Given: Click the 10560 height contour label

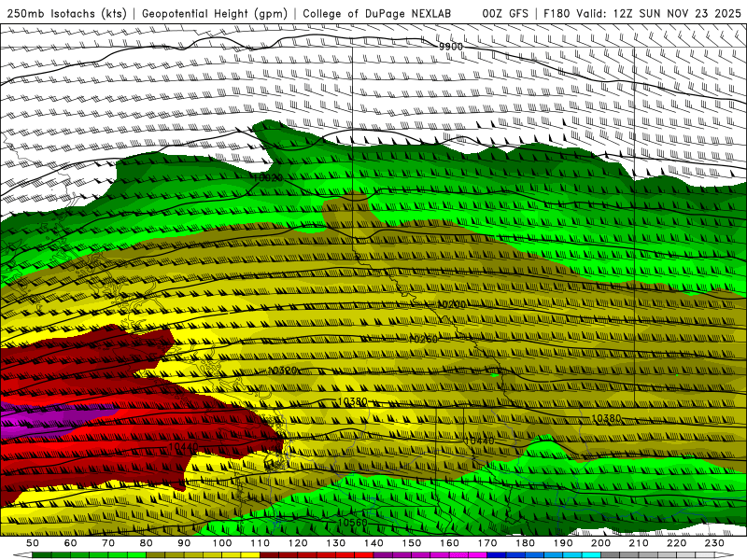Looking at the screenshot, I should 353,523.
